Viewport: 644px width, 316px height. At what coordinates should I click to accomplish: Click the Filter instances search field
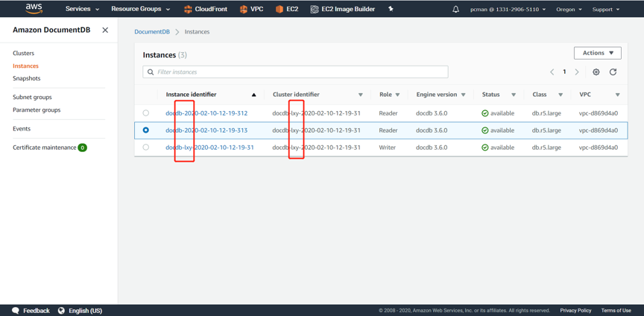(298, 72)
